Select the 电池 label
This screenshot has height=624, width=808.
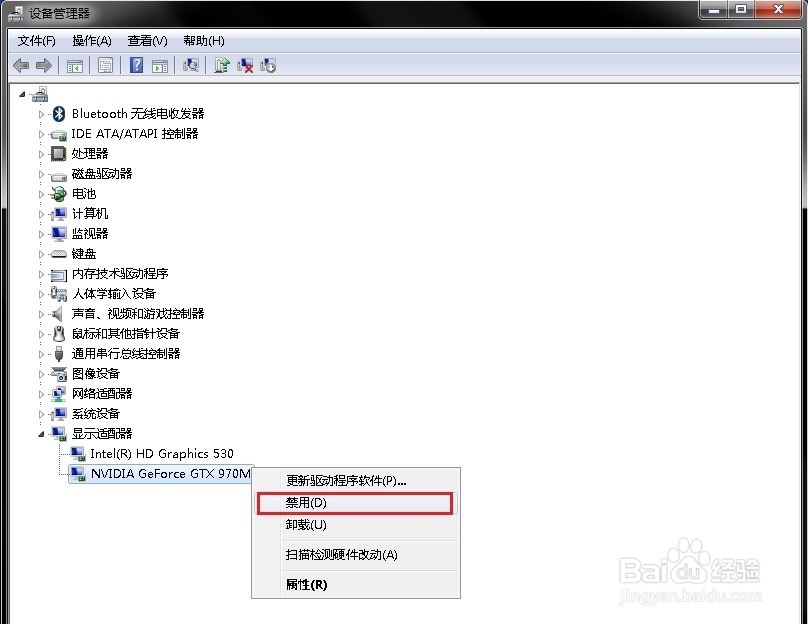tap(84, 194)
